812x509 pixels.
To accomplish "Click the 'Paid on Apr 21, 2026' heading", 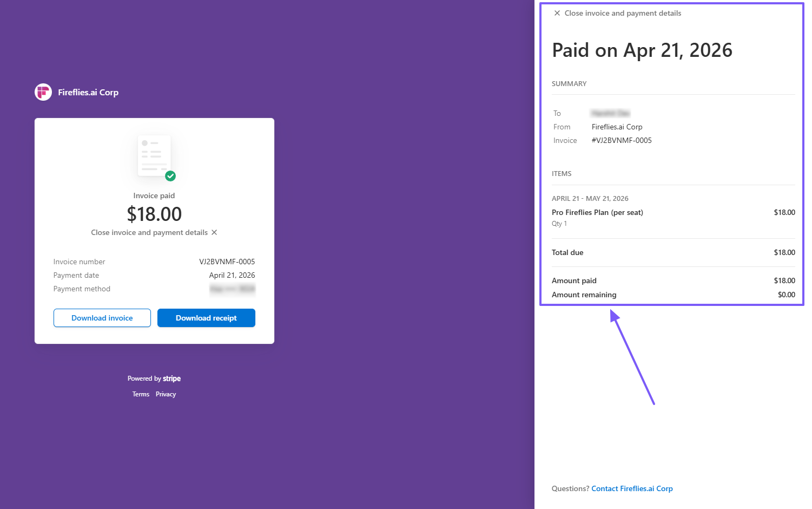I will coord(642,50).
